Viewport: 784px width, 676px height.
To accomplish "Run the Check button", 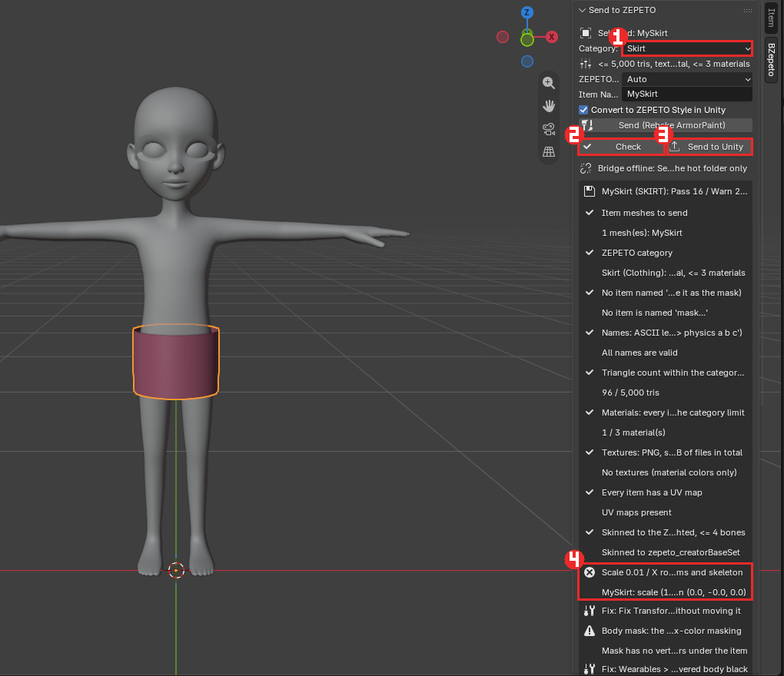I will tap(622, 147).
